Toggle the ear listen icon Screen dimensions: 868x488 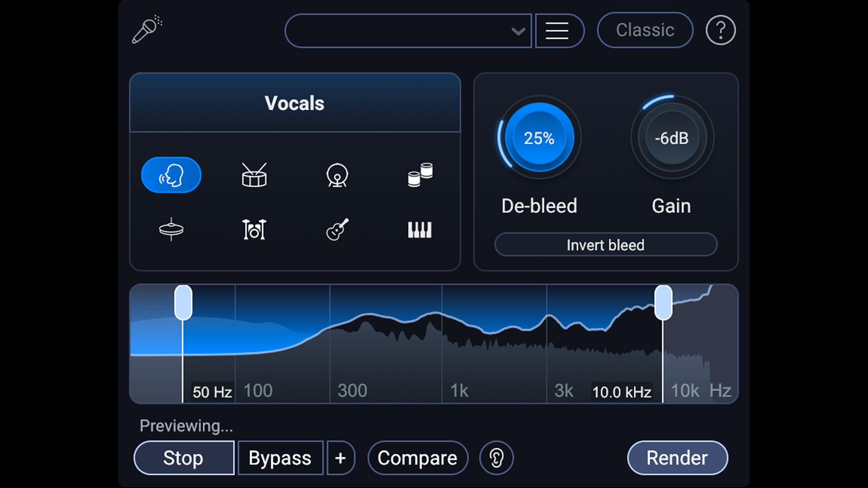click(x=496, y=458)
